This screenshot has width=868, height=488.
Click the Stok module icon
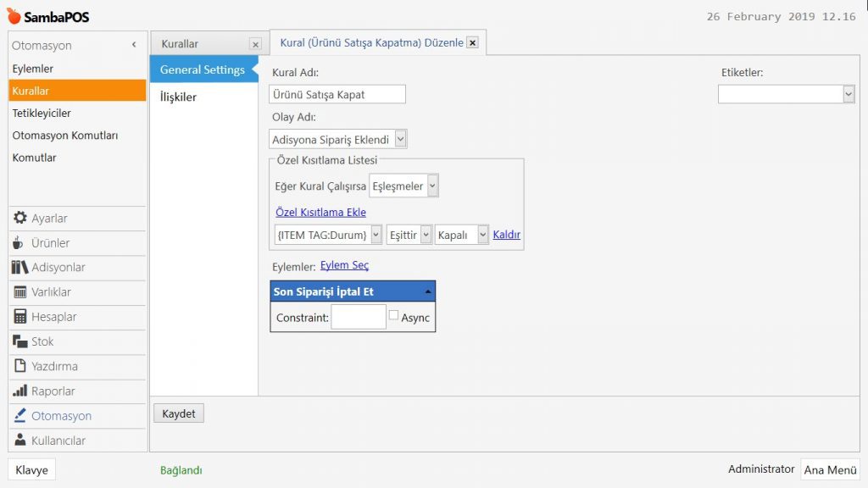19,341
